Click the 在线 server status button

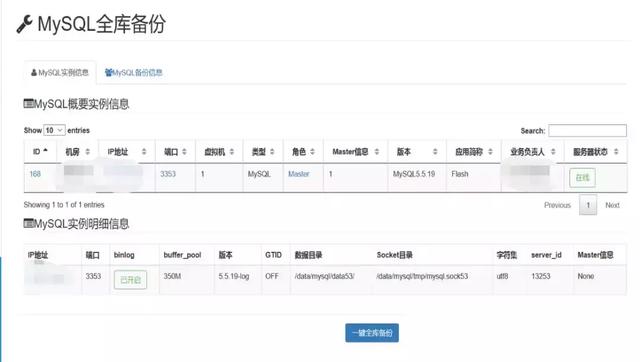(582, 178)
